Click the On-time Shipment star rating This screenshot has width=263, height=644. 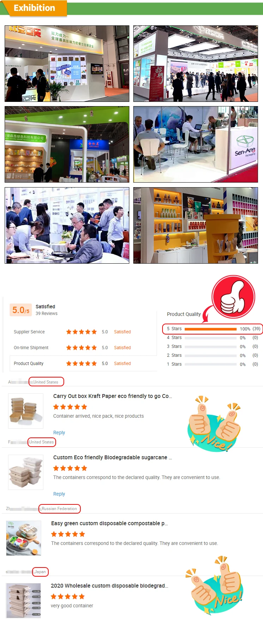[x=81, y=348]
